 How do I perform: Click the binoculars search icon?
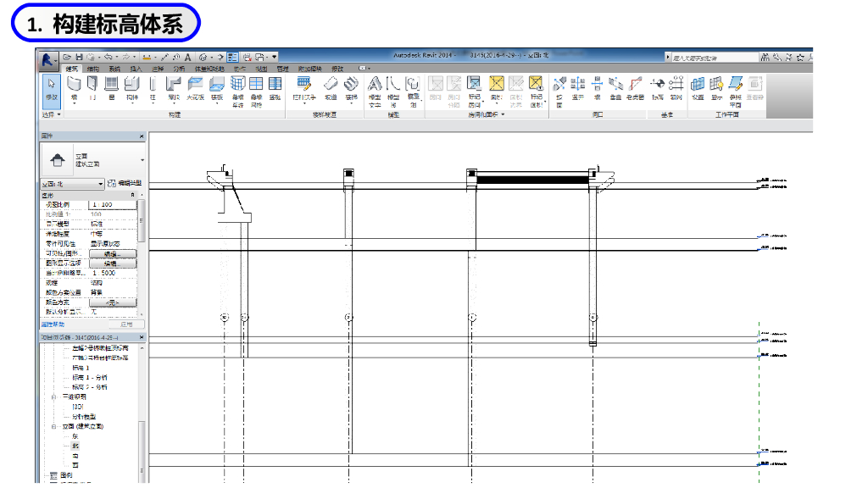click(x=765, y=57)
